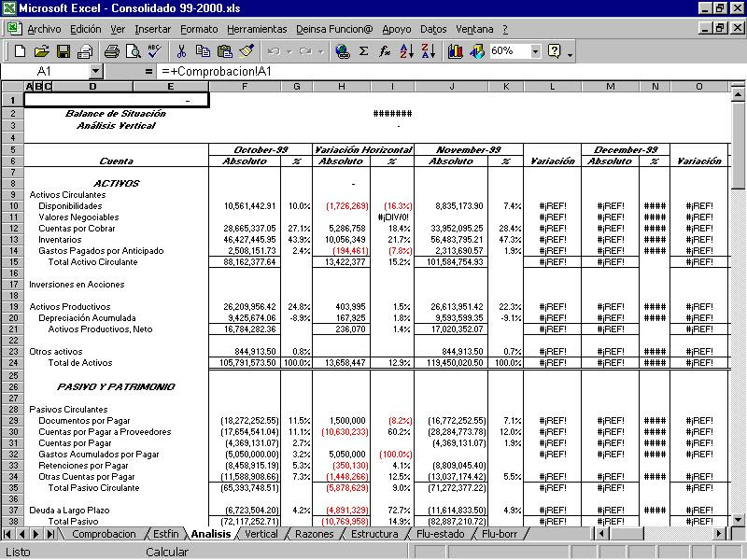The image size is (747, 560).
Task: Open a file with the Open folder icon
Action: (x=41, y=51)
